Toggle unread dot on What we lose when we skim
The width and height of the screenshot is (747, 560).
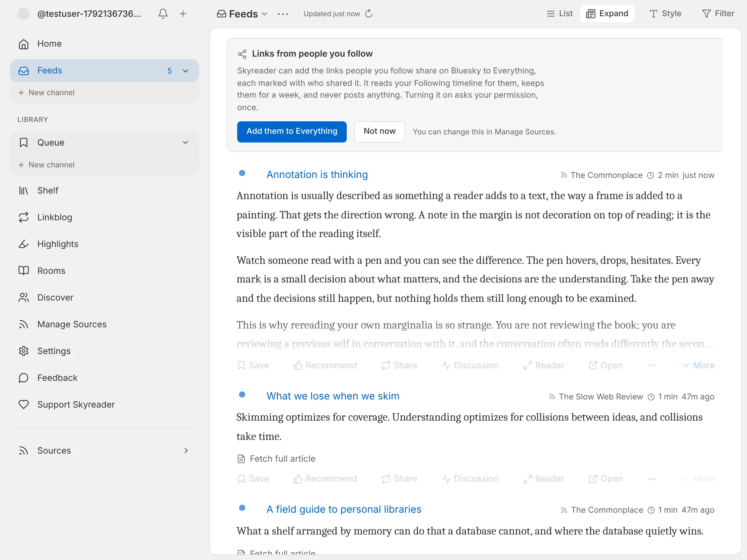coord(242,394)
